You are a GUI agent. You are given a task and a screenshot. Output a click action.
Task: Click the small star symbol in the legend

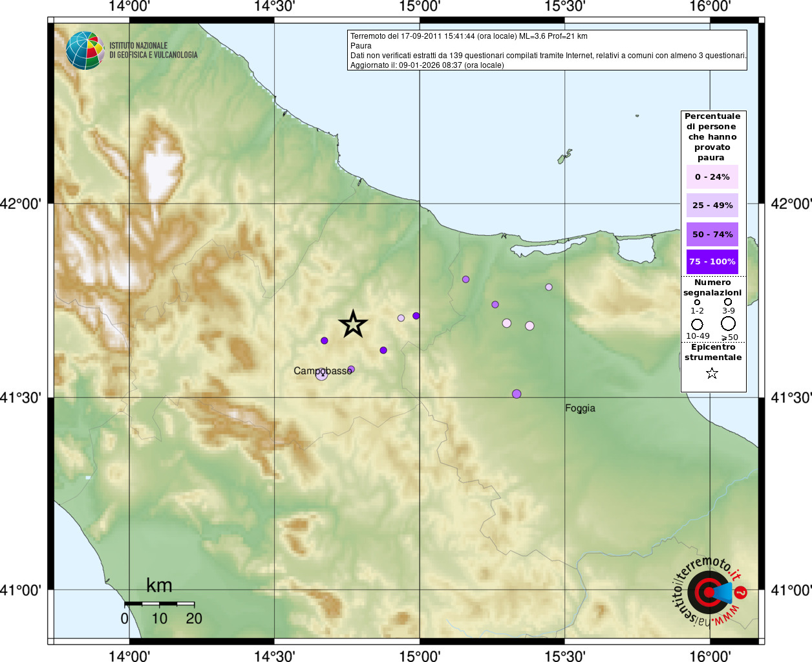click(x=712, y=374)
